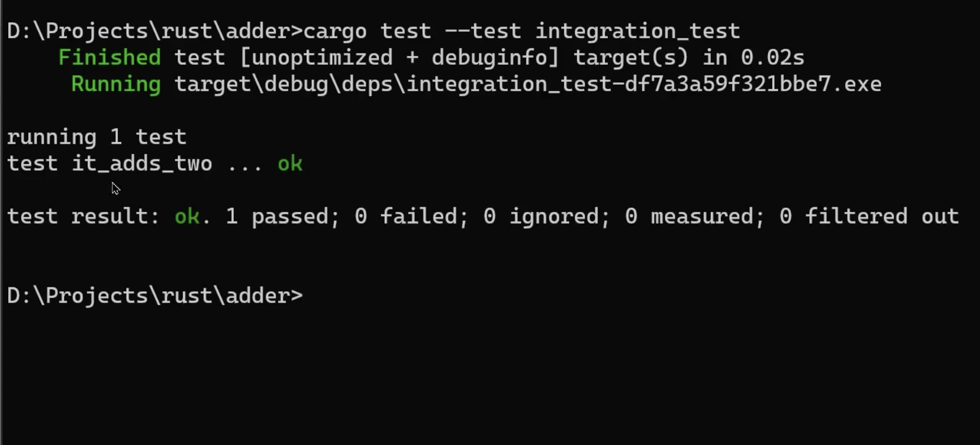Click green "ok" in the test result line
The width and height of the screenshot is (980, 445).
click(187, 217)
